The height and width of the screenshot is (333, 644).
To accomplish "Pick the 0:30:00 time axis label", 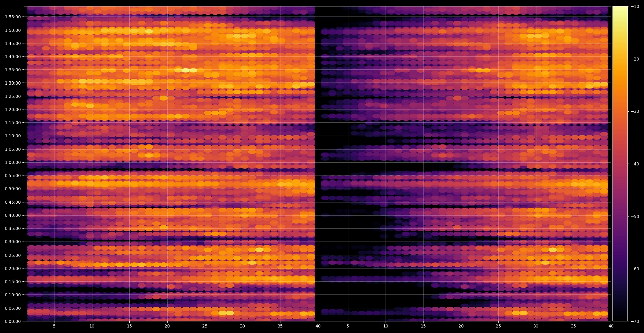I will click(13, 242).
